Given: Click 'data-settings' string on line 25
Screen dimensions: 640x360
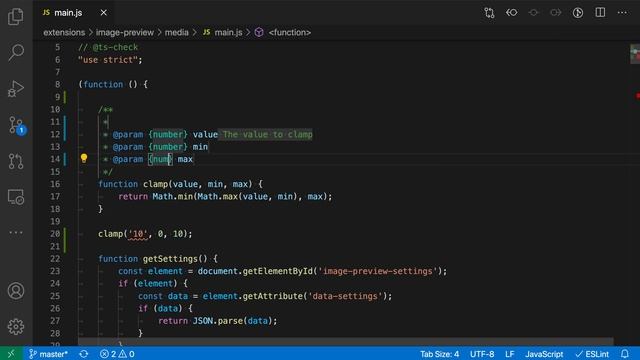Looking at the screenshot, I should pos(345,296).
